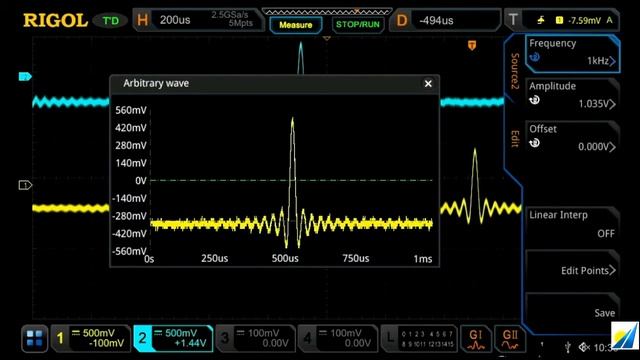The height and width of the screenshot is (360, 640).
Task: Click the 2.5GSa/s sample rate text
Action: coord(230,15)
